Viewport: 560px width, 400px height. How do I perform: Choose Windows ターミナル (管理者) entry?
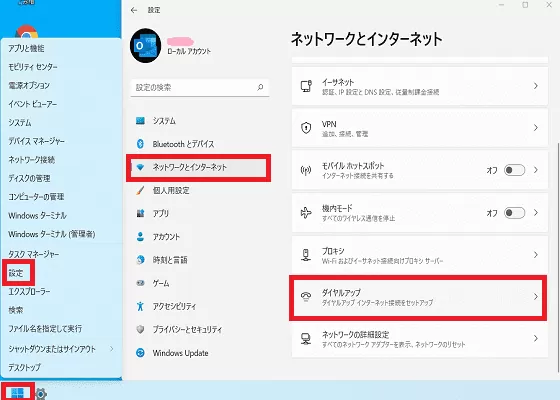tap(52, 234)
